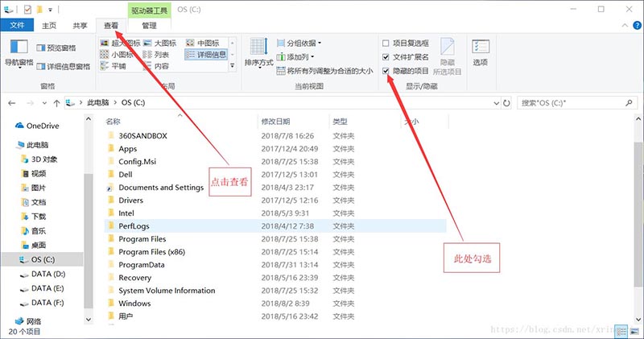Select the 详细信息 details layout option
The width and height of the screenshot is (644, 339).
[x=206, y=55]
